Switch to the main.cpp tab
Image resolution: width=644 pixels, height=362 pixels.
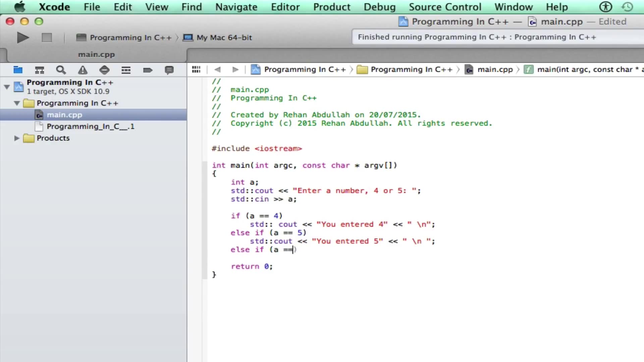pos(96,54)
